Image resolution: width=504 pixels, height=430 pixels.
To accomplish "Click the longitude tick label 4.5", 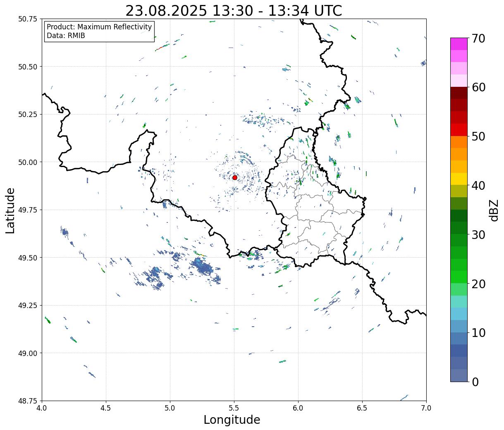I will [106, 408].
